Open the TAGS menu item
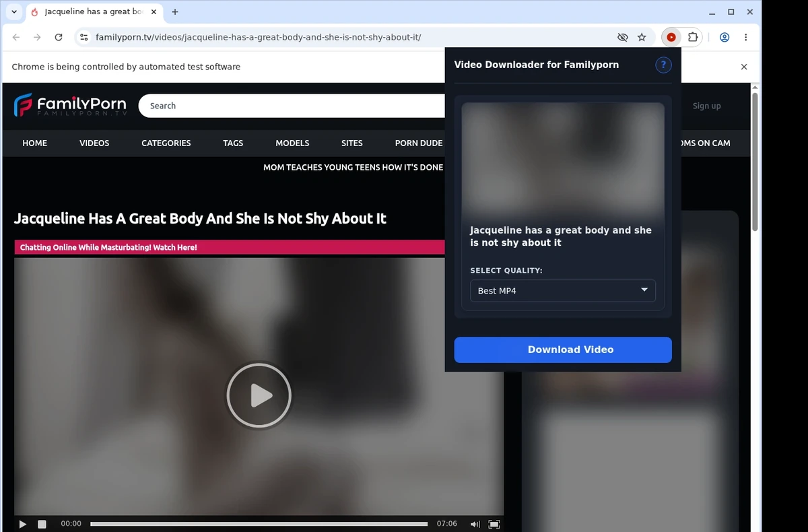This screenshot has width=808, height=532. (x=233, y=143)
